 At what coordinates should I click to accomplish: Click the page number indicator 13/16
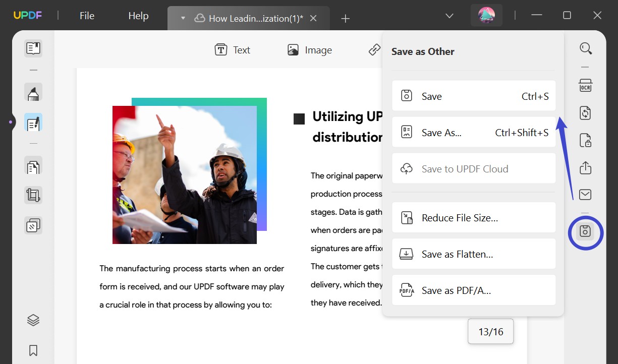(490, 331)
